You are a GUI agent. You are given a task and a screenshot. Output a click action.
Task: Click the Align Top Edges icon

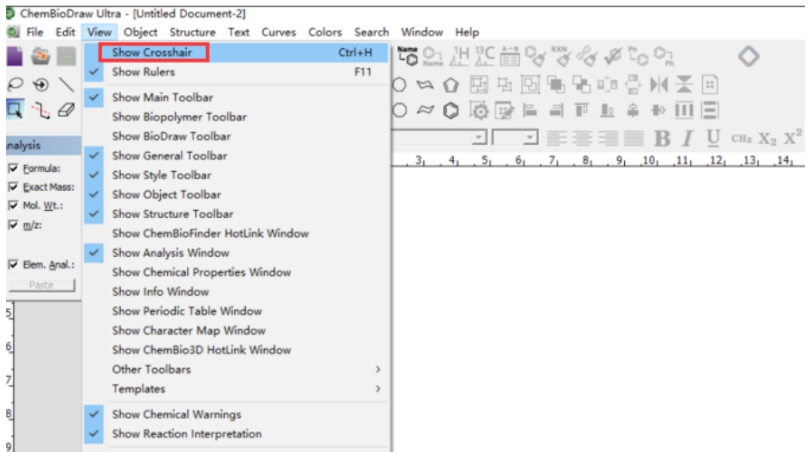point(581,110)
